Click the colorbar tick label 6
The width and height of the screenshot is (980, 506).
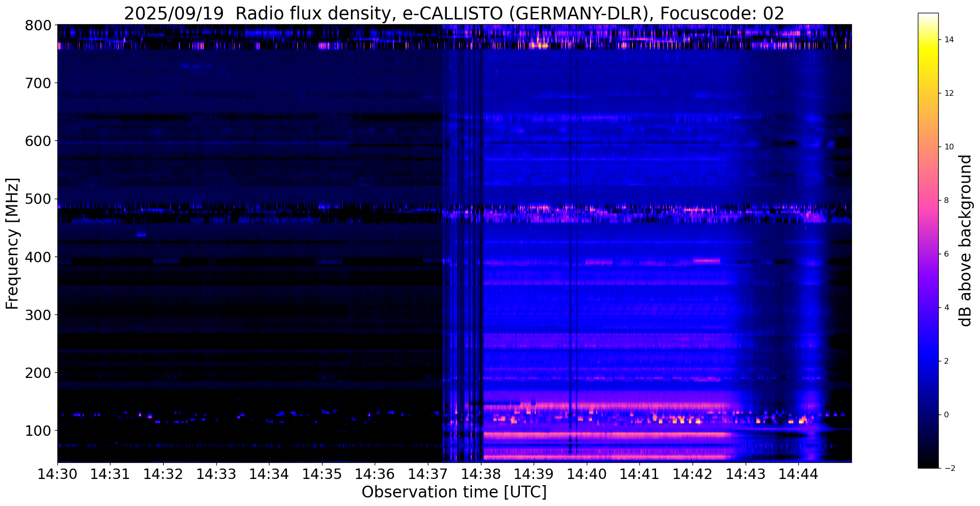pos(947,254)
